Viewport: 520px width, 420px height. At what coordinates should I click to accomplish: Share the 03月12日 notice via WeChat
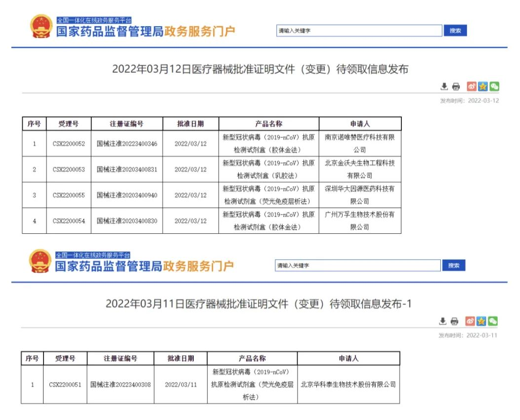point(494,86)
